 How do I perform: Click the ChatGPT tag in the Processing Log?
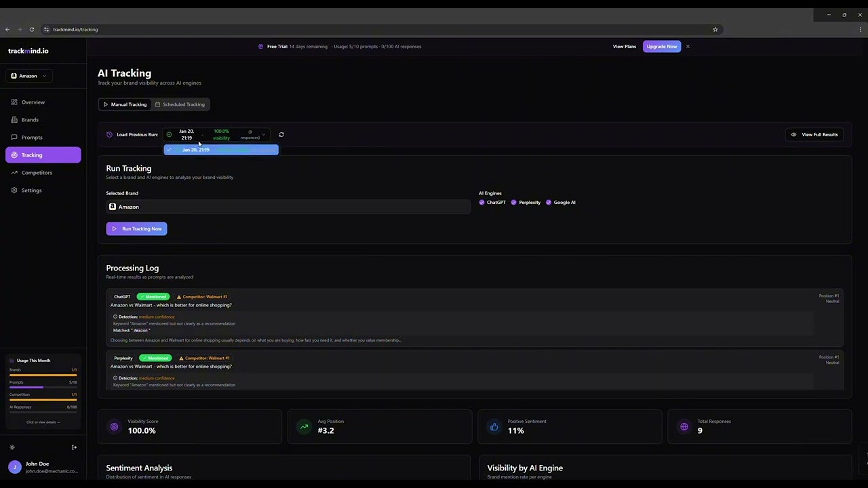tap(122, 297)
